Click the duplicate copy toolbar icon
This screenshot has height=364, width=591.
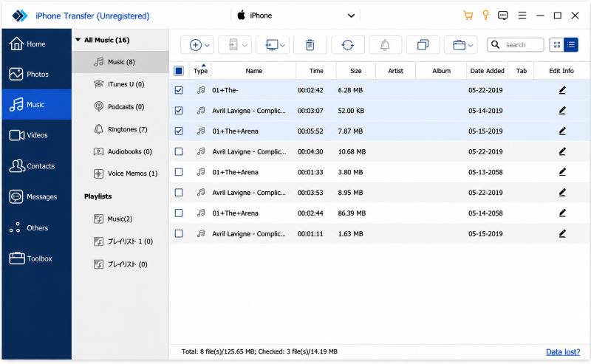point(423,45)
